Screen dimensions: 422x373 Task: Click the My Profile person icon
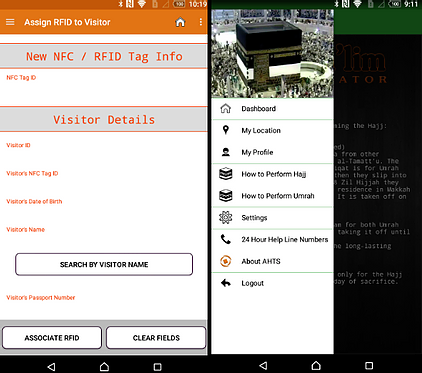pyautogui.click(x=226, y=152)
